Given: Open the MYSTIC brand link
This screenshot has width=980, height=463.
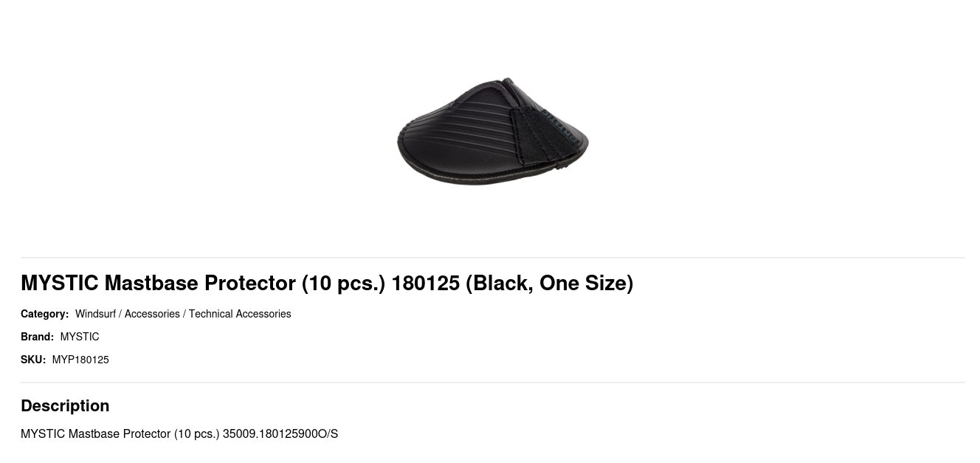Looking at the screenshot, I should [80, 337].
